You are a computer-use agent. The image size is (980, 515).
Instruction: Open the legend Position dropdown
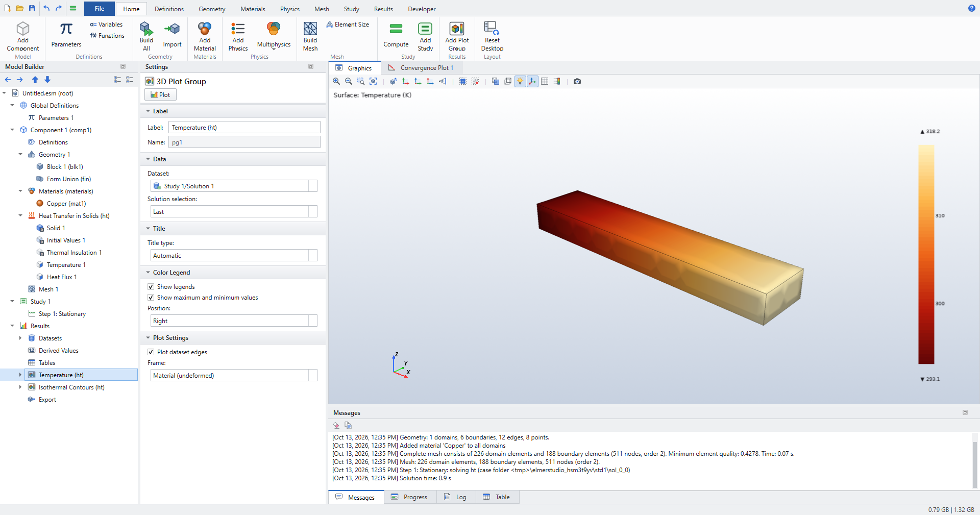234,321
